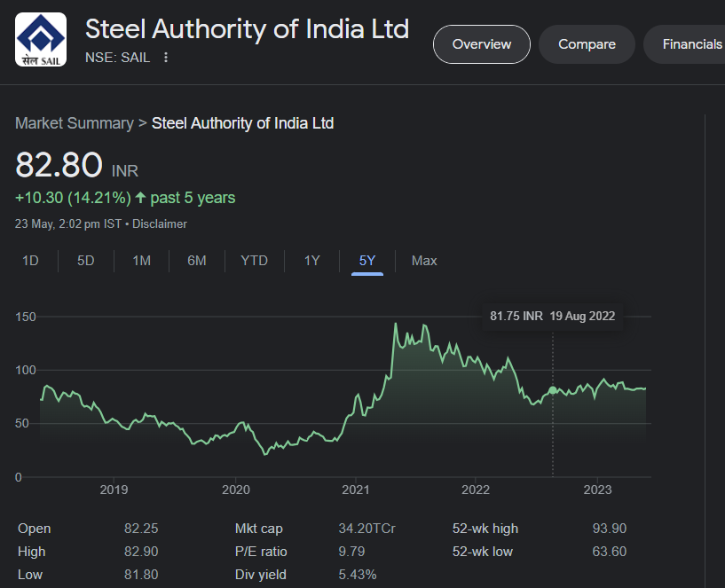
Task: Select the 1D time range
Action: pyautogui.click(x=30, y=261)
